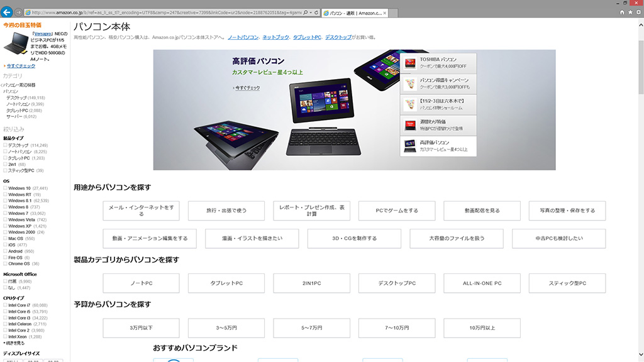
Task: Click 動画配信を見る usage button
Action: pyautogui.click(x=482, y=211)
